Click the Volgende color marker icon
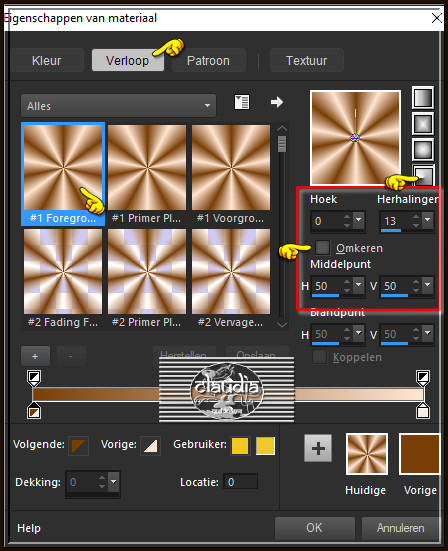448x551 pixels. 78,446
